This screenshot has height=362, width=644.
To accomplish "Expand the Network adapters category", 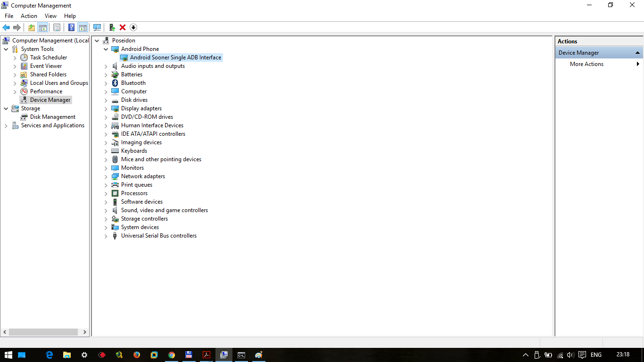I will click(106, 176).
